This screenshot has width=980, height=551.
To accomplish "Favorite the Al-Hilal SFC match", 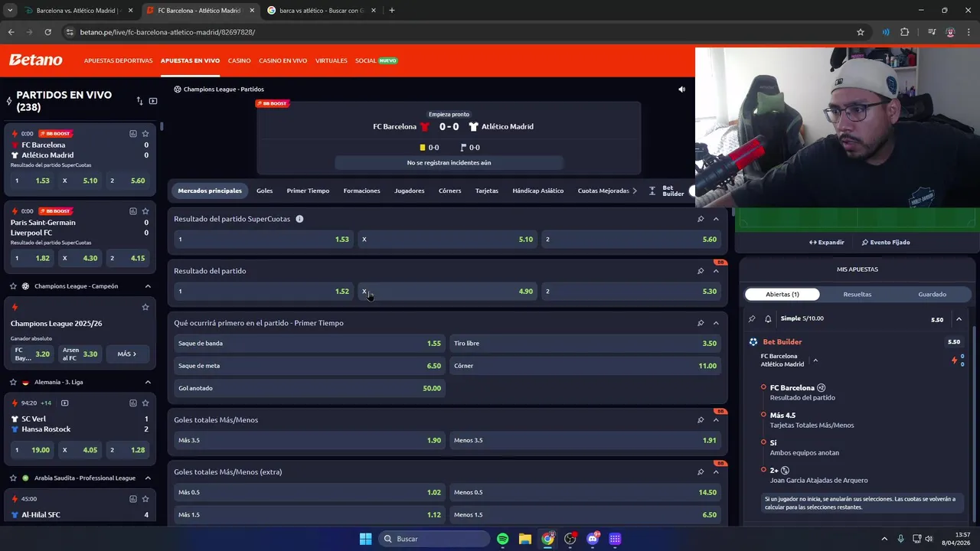I will tap(145, 499).
